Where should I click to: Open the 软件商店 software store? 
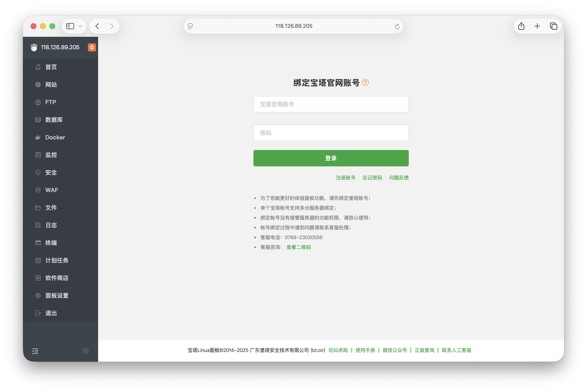[x=57, y=278]
